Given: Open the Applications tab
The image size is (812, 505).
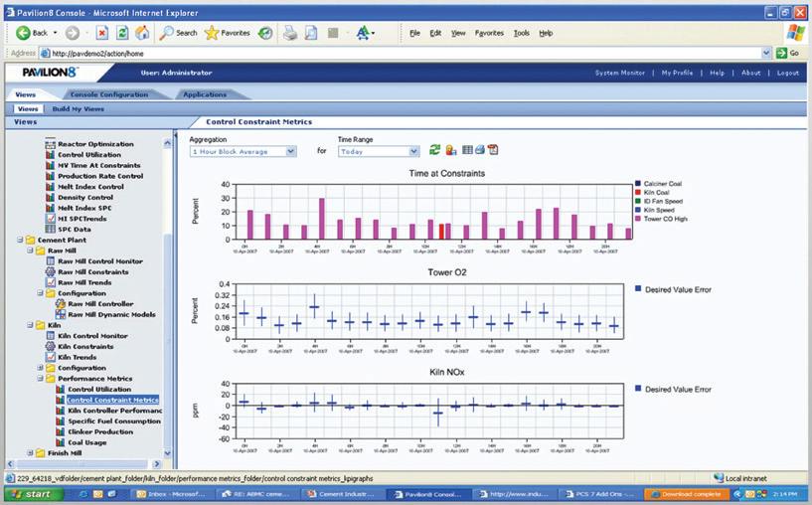Looking at the screenshot, I should (205, 94).
